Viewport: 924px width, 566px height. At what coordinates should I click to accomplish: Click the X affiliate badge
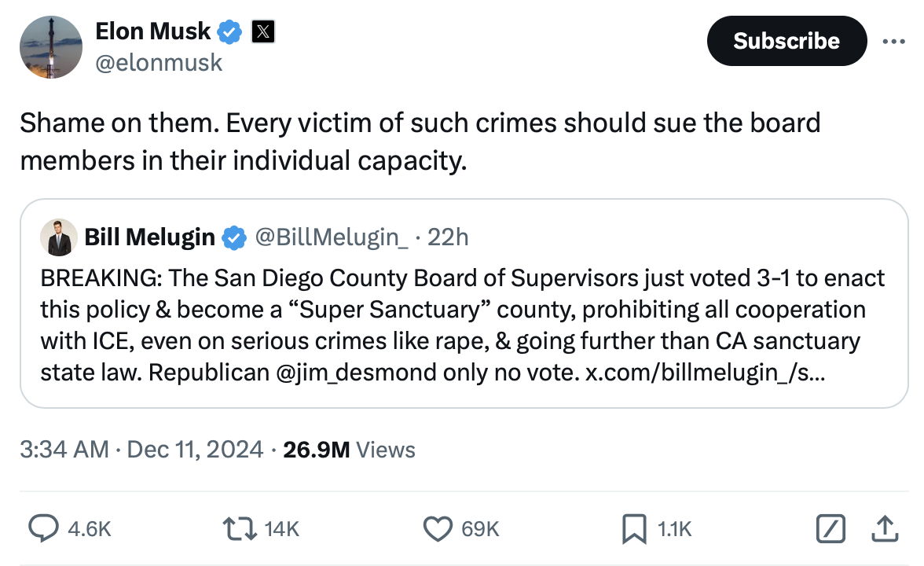262,31
